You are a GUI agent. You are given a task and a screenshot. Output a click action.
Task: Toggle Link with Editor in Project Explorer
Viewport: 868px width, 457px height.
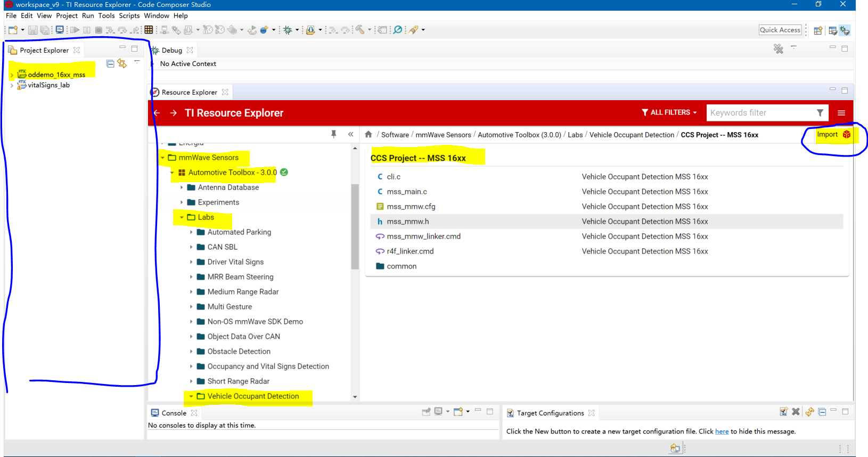(x=122, y=63)
